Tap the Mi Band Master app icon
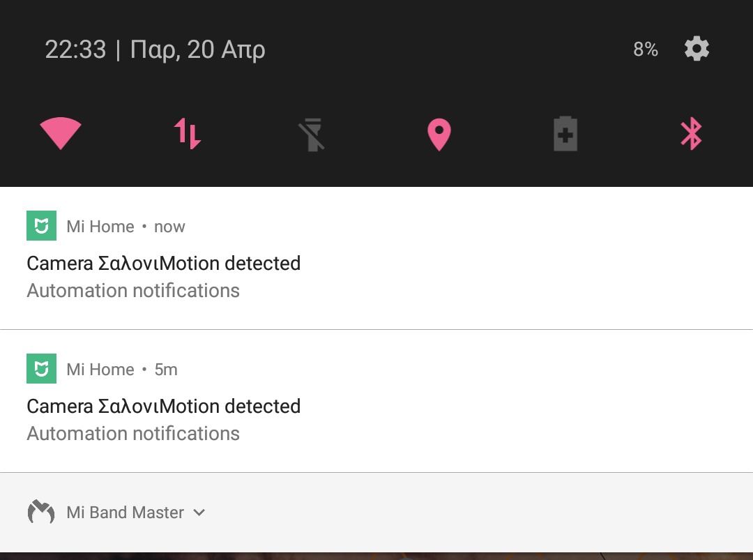 pyautogui.click(x=41, y=513)
